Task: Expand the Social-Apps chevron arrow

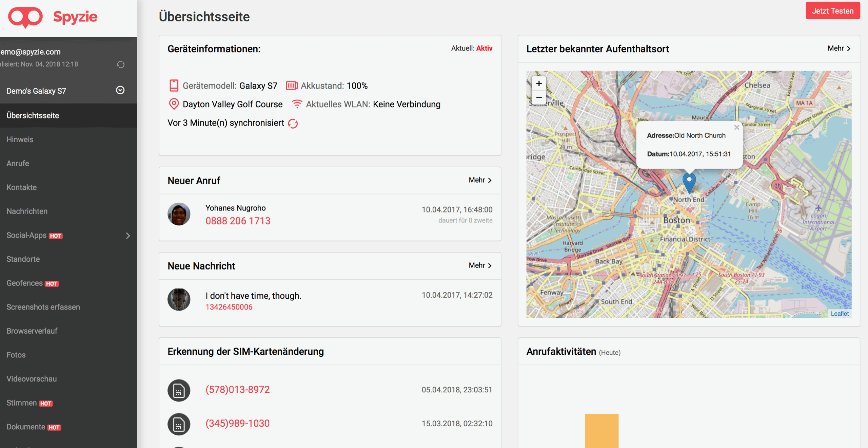Action: pyautogui.click(x=128, y=236)
